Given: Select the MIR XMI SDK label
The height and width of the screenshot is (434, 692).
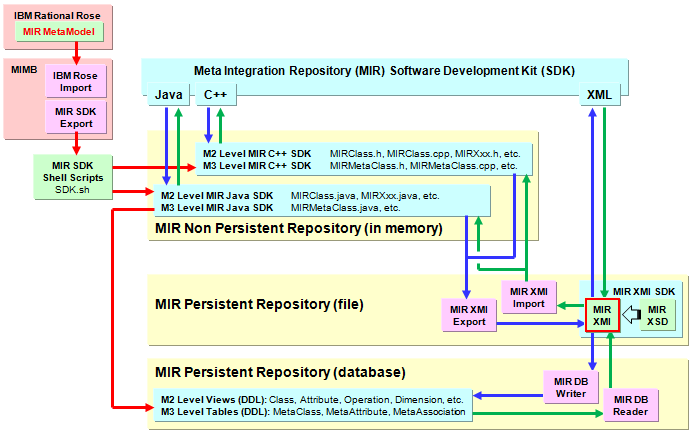Looking at the screenshot, I should [x=644, y=292].
